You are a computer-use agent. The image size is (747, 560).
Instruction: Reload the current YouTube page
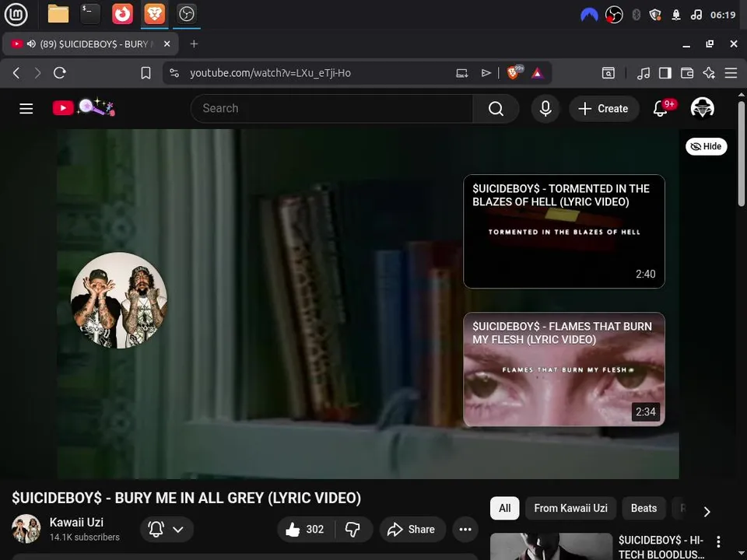pos(60,73)
